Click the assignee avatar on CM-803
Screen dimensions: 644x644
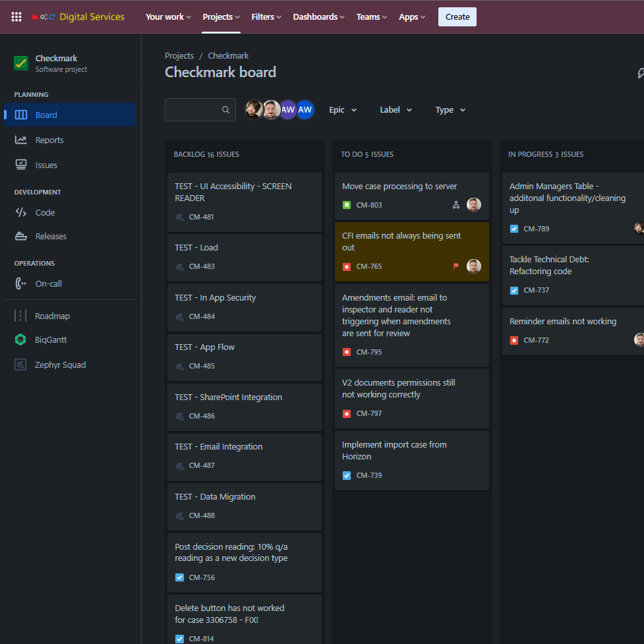pyautogui.click(x=473, y=204)
